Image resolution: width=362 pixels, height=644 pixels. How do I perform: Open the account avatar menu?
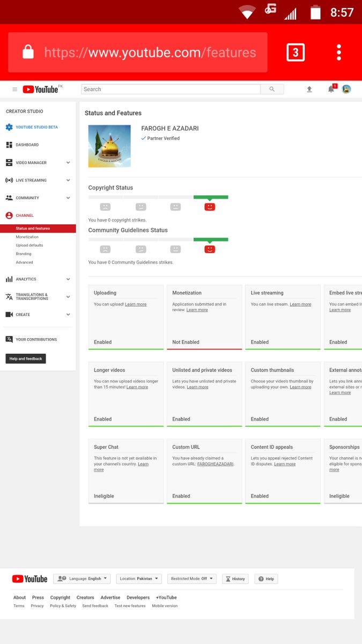(346, 89)
